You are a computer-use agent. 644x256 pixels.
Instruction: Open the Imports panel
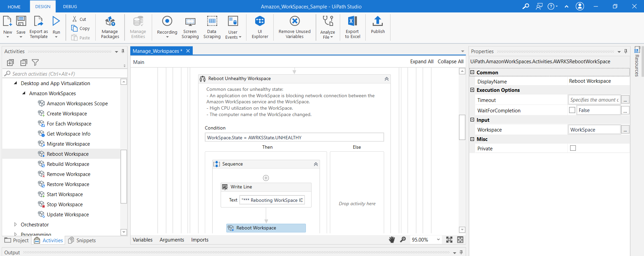click(x=200, y=240)
